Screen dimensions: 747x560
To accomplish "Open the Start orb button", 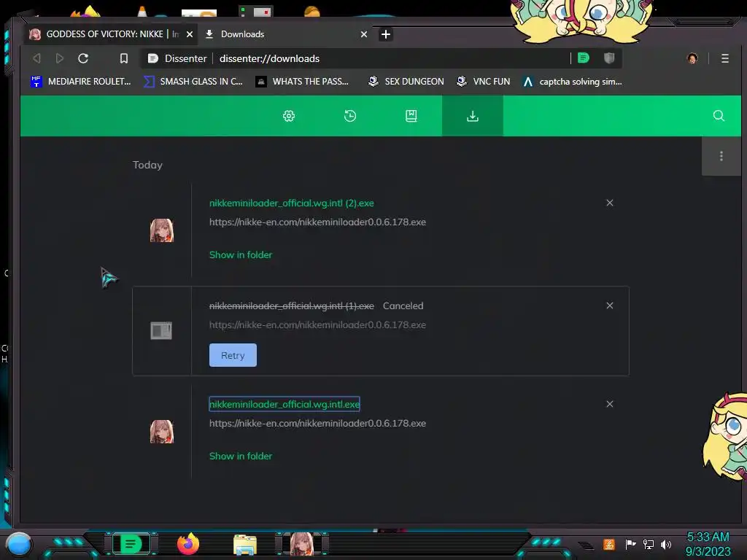I will pyautogui.click(x=19, y=545).
